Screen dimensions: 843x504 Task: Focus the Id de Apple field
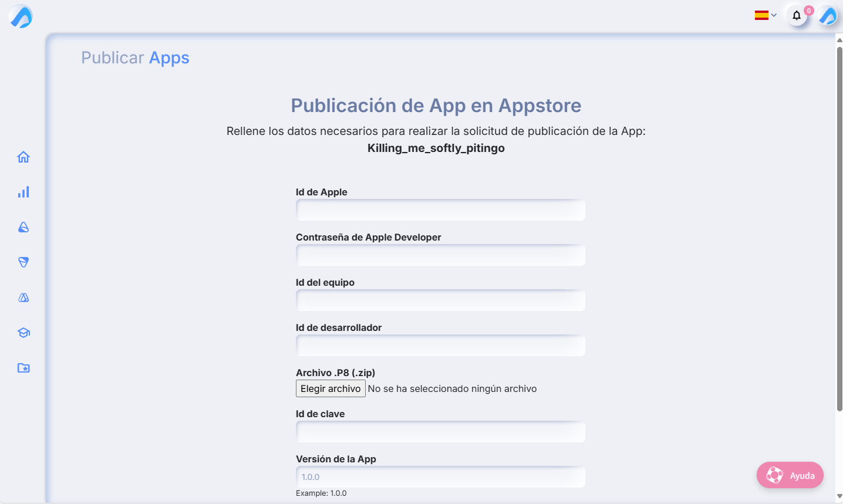pyautogui.click(x=440, y=210)
